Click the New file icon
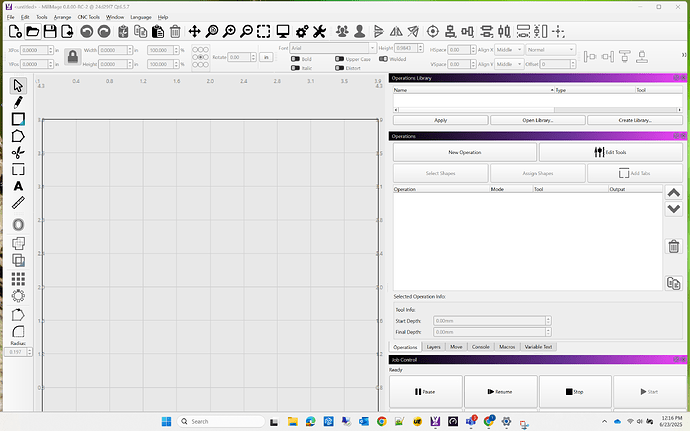 pos(15,31)
